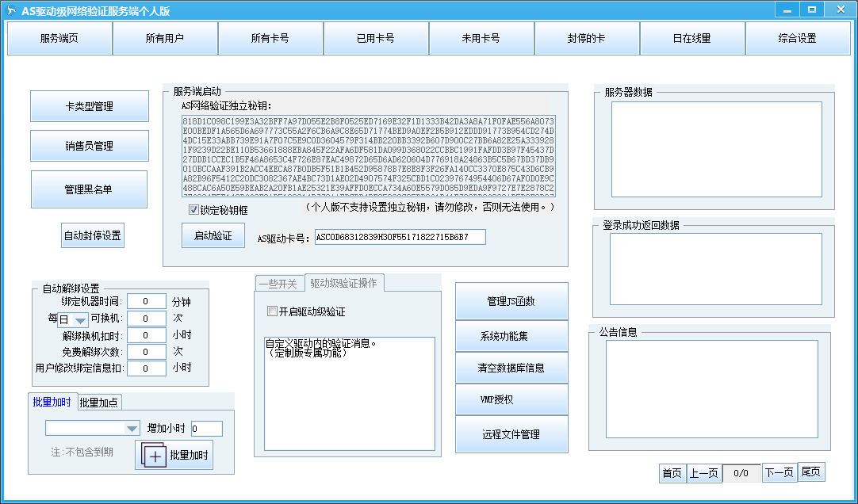The height and width of the screenshot is (504, 858).
Task: Select the 批量加点 tab
Action: pos(100,403)
